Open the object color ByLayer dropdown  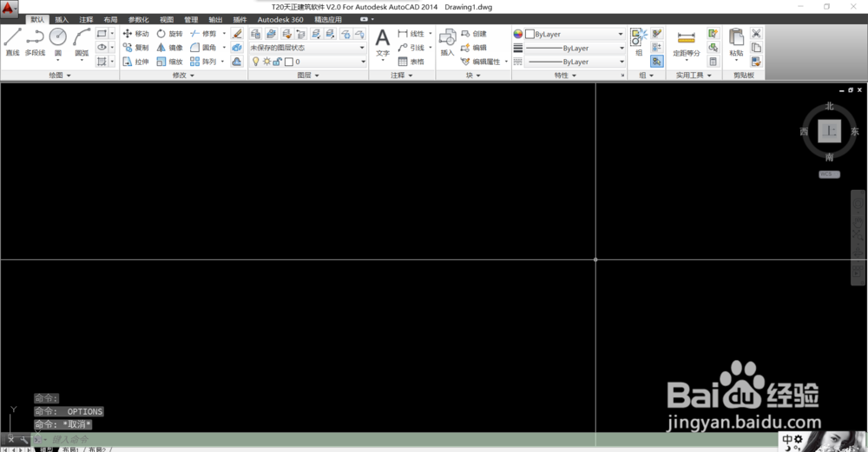(575, 34)
